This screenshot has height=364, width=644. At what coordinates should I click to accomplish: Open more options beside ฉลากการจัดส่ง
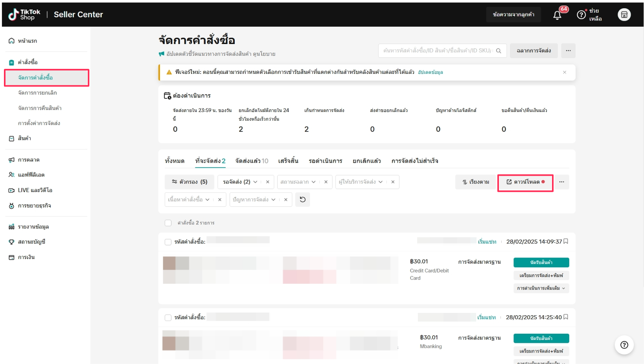[x=568, y=51]
